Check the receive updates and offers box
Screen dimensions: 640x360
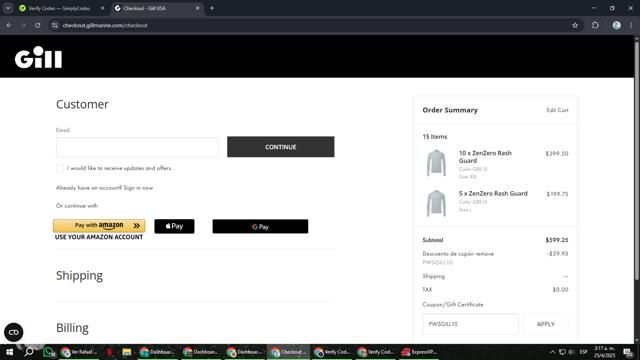(x=60, y=168)
